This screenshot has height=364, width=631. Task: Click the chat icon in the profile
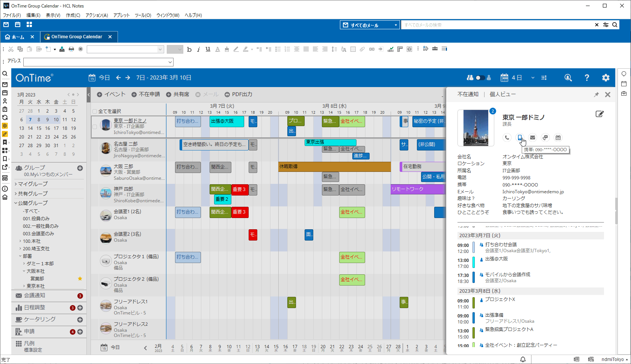tap(545, 138)
